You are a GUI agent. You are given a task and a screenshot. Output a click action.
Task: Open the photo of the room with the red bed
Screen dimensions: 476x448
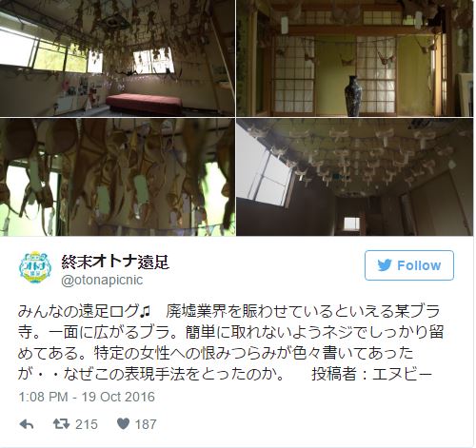coord(117,58)
